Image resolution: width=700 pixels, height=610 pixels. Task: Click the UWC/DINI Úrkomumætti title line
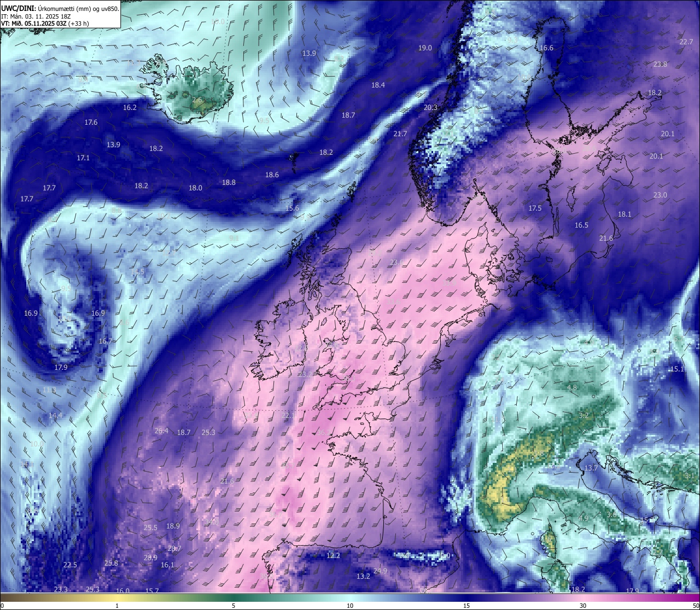tap(60, 8)
